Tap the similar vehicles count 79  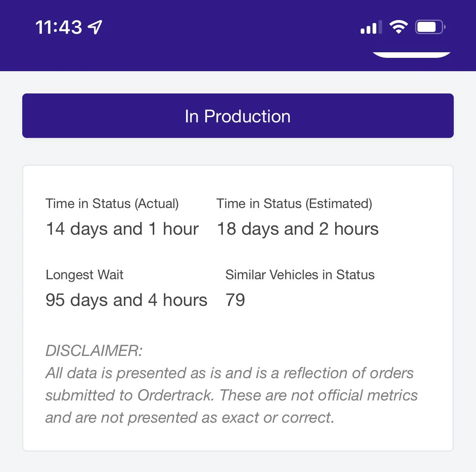tap(235, 300)
